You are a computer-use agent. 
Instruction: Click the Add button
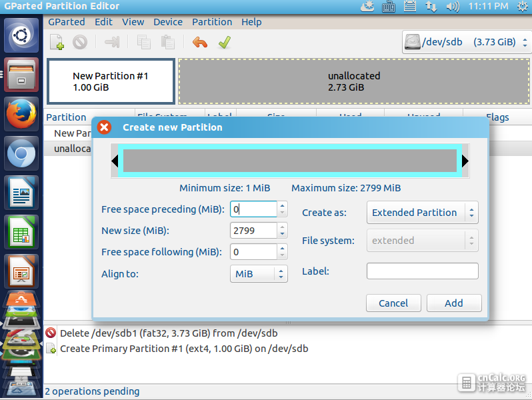(x=454, y=303)
